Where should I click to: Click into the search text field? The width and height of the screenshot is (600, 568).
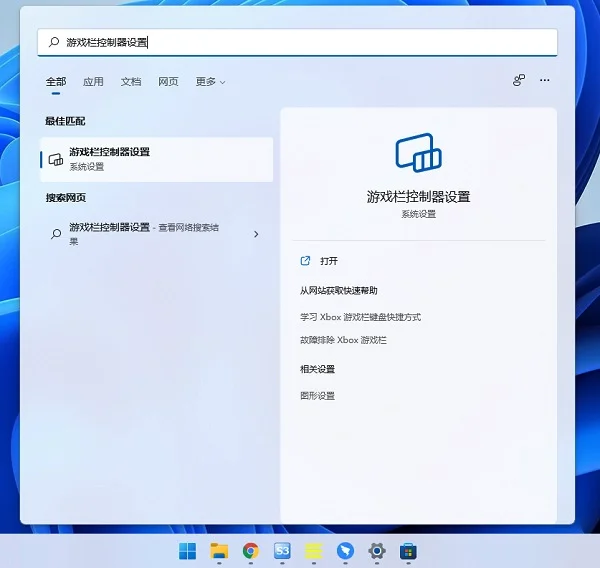tap(297, 42)
